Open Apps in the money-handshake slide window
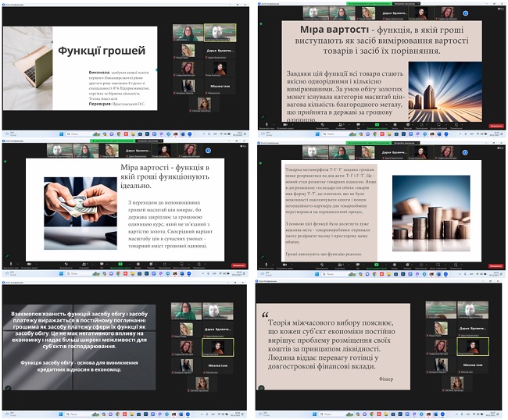508x420 pixels. click(x=165, y=265)
